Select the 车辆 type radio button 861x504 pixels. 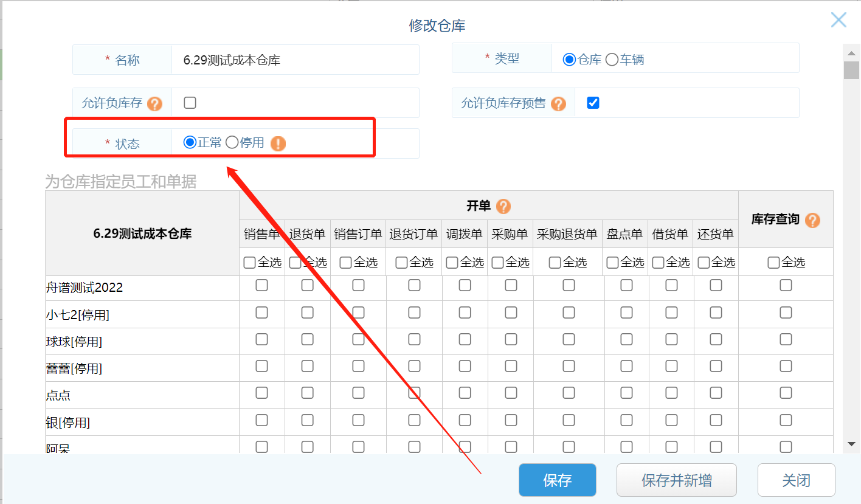(612, 60)
